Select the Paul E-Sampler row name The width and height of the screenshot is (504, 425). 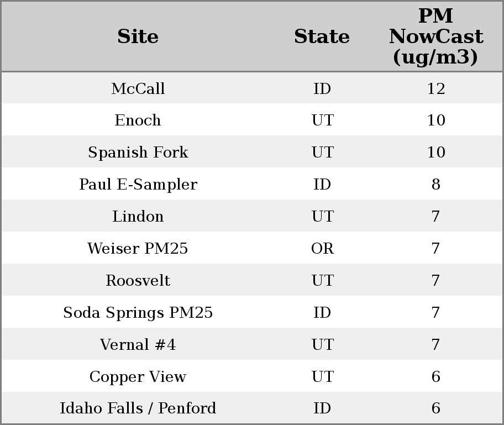138,185
